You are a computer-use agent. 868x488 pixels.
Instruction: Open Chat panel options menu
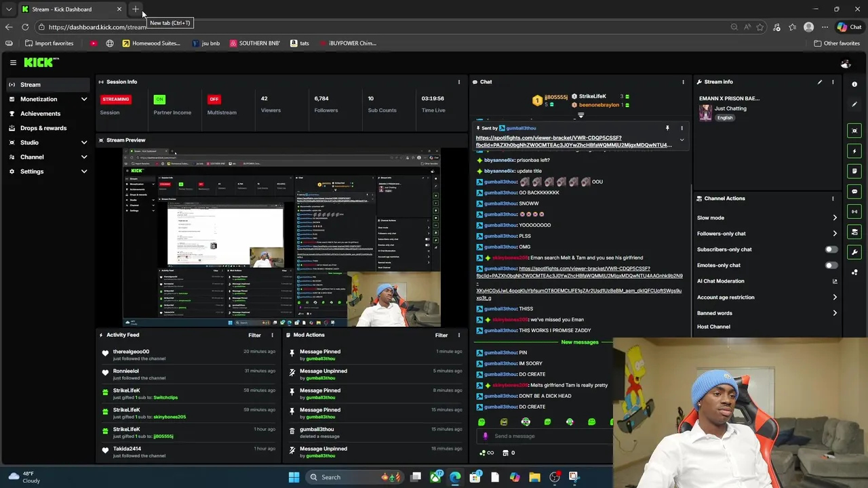pyautogui.click(x=683, y=82)
